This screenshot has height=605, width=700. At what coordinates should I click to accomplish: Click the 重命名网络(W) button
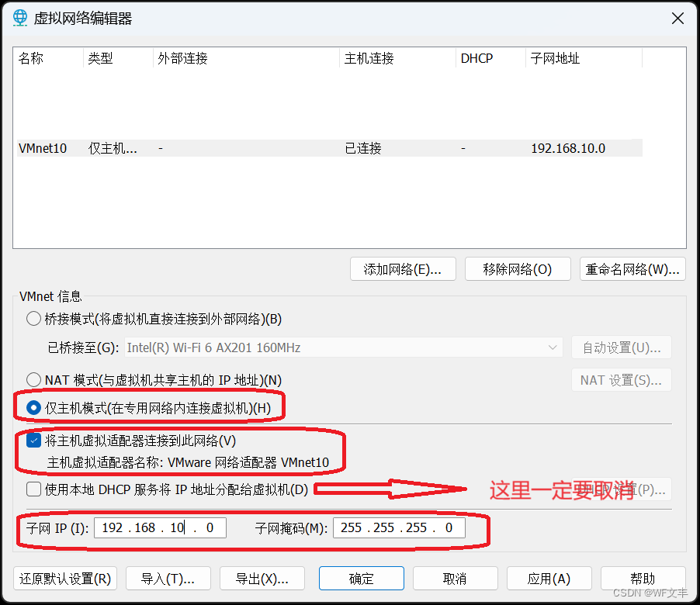click(x=632, y=268)
